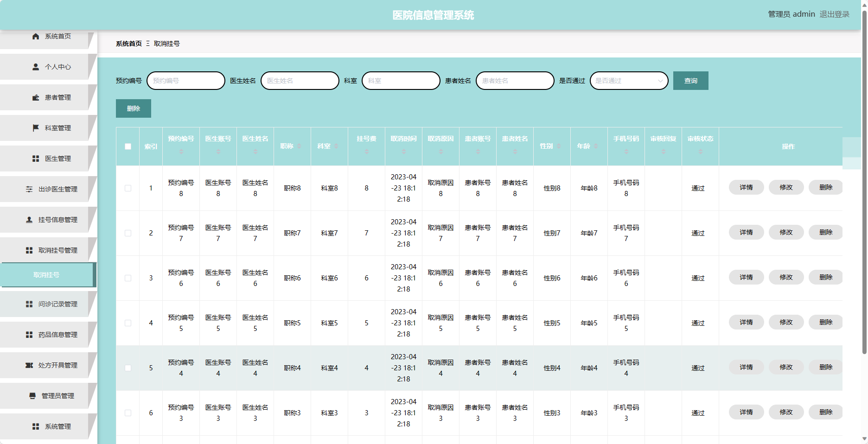Click the 查询 search button
868x444 pixels.
click(691, 81)
